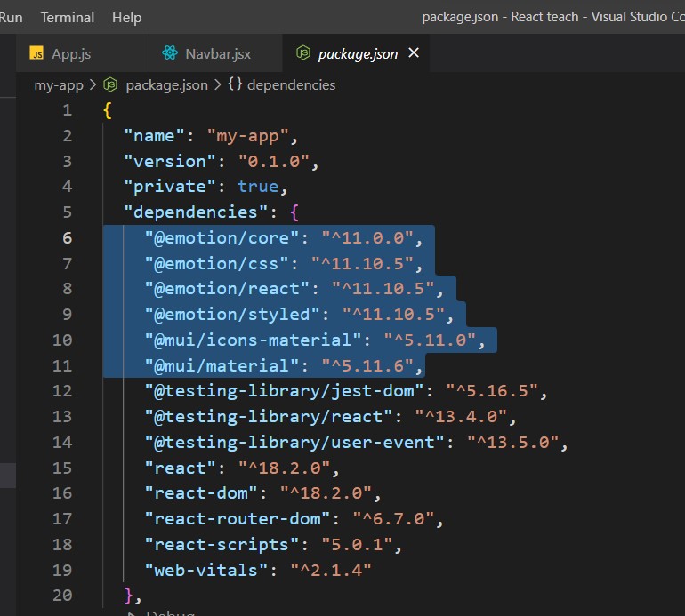Image resolution: width=685 pixels, height=616 pixels.
Task: Click the "^5.11.6" version value
Action: [367, 366]
